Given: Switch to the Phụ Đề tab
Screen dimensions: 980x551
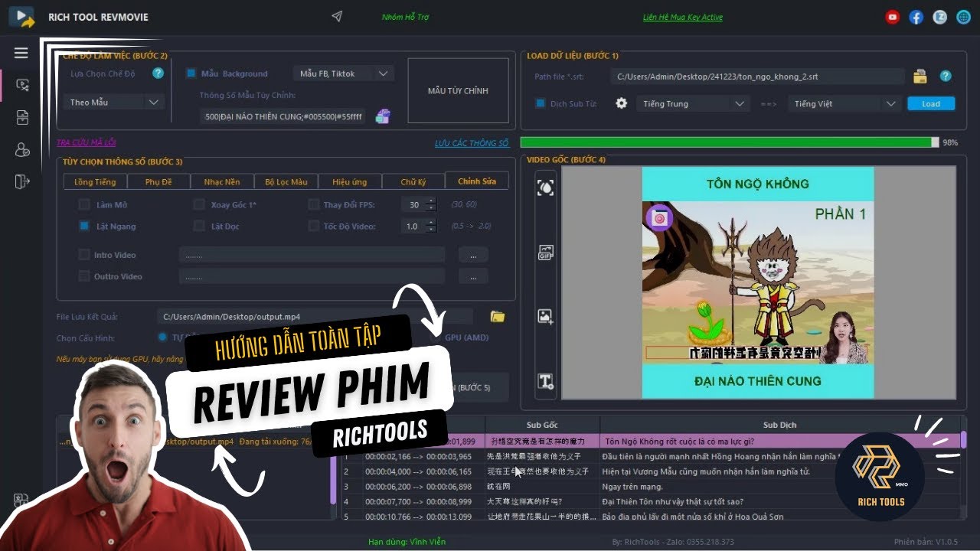Looking at the screenshot, I should coord(158,182).
